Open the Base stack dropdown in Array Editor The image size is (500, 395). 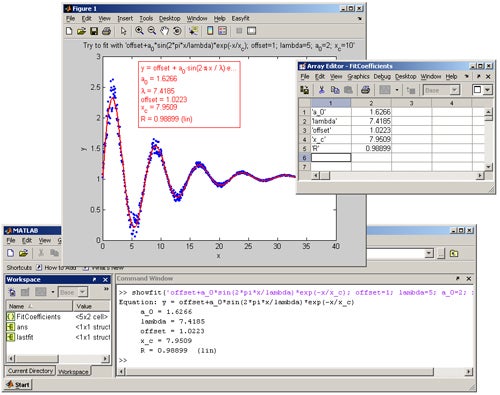[441, 90]
